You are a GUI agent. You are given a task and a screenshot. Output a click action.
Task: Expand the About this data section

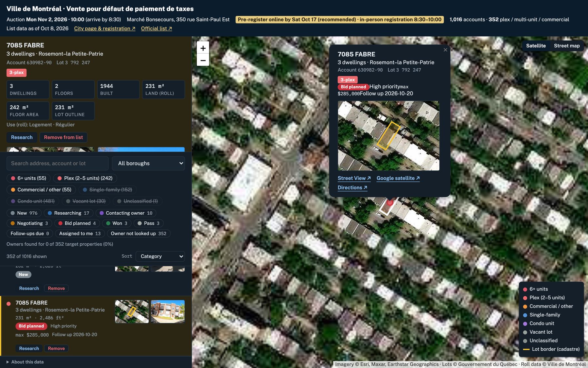[x=25, y=362]
